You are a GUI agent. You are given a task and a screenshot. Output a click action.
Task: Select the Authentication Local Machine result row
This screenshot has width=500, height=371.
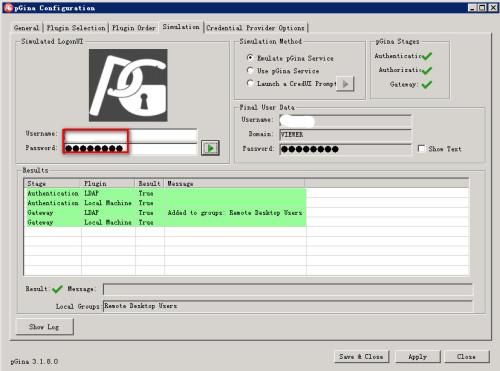(165, 203)
